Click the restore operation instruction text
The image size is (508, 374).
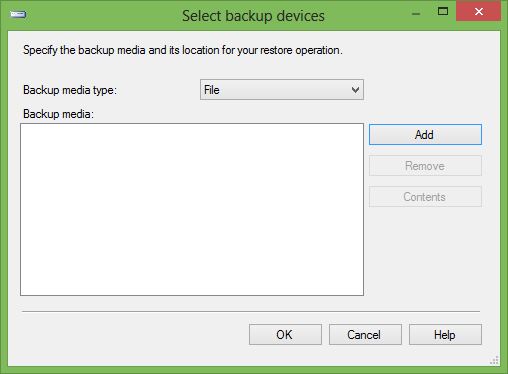pyautogui.click(x=183, y=50)
